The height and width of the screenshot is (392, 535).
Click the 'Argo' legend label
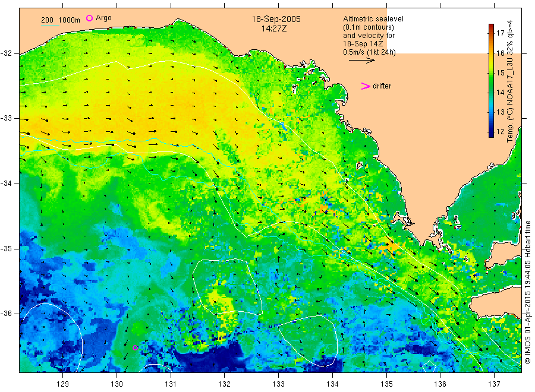click(103, 18)
